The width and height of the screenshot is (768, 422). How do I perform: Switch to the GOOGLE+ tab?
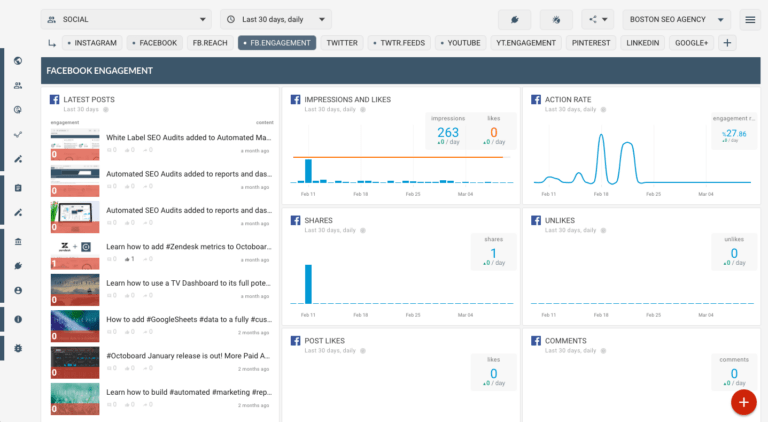[x=692, y=43]
